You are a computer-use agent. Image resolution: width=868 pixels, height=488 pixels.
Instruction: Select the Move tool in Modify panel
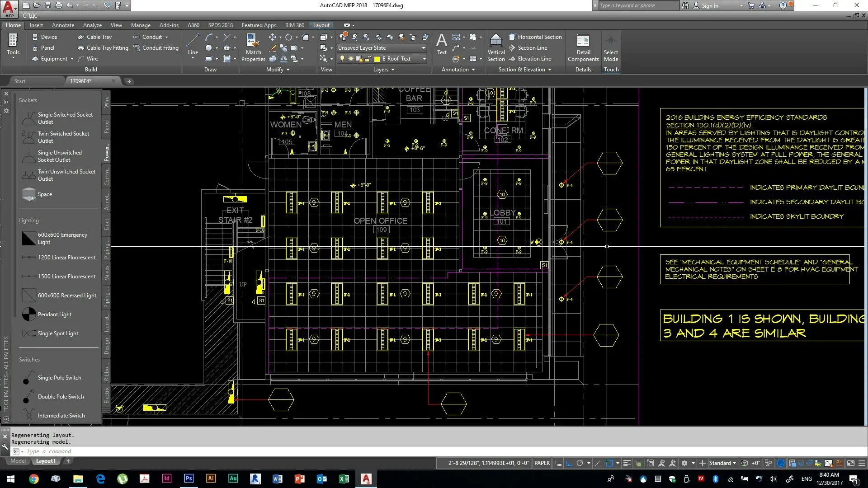[x=272, y=37]
